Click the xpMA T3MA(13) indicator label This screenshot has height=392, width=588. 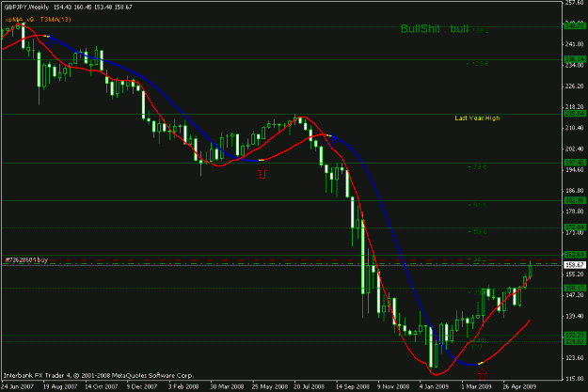(x=38, y=19)
